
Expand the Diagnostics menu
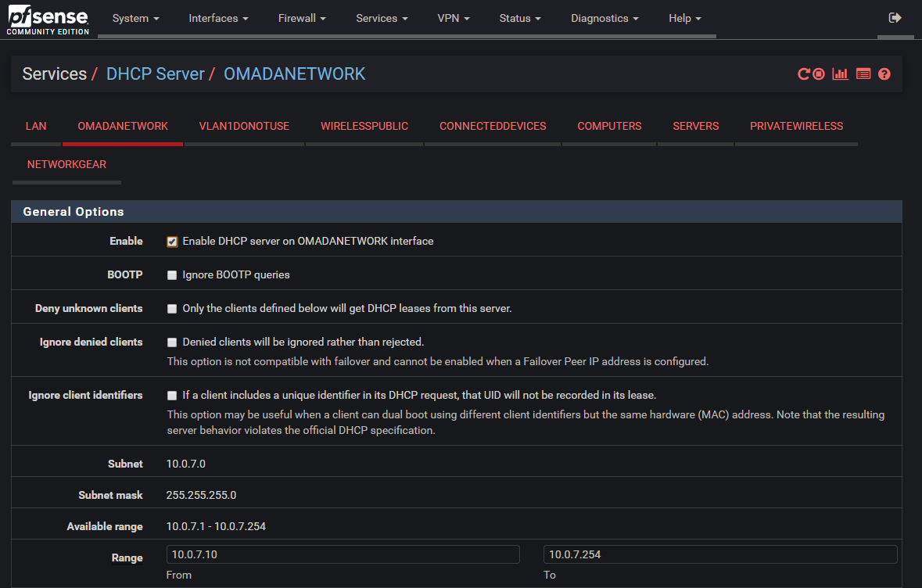(604, 17)
